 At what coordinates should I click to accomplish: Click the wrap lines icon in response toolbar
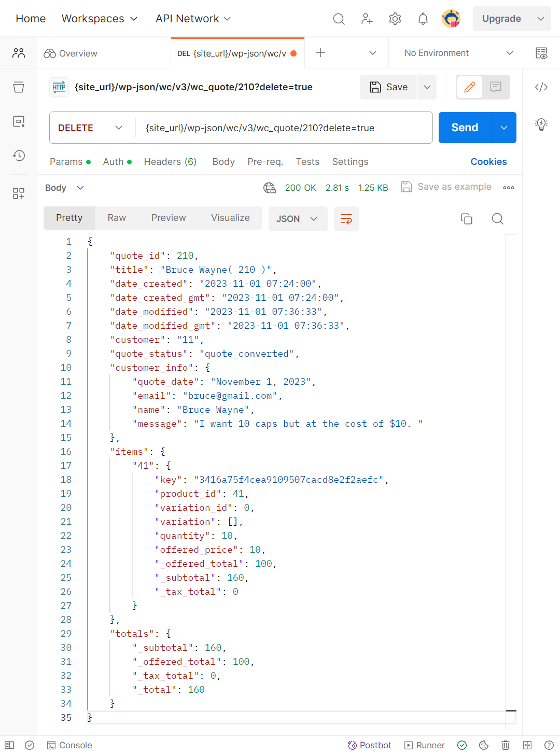pos(346,219)
